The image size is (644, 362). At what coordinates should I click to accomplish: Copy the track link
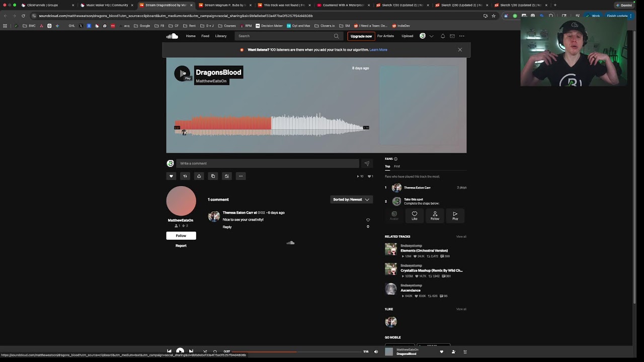coord(213,176)
